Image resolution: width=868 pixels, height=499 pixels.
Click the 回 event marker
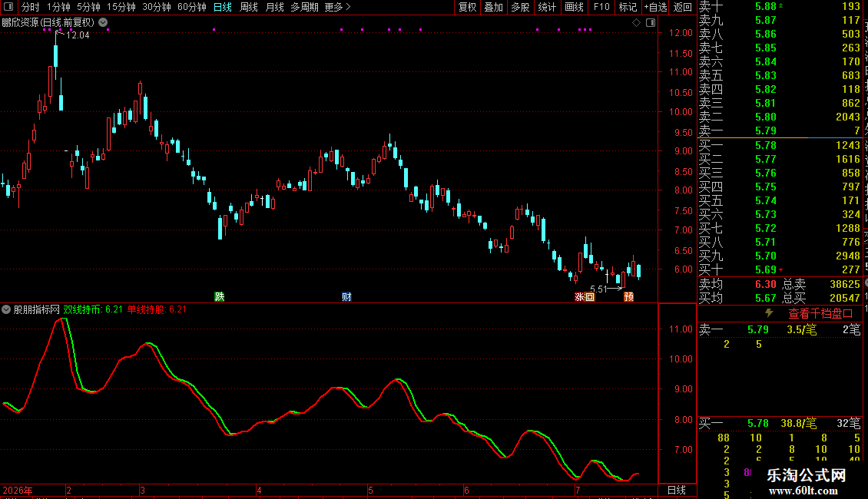coord(590,296)
